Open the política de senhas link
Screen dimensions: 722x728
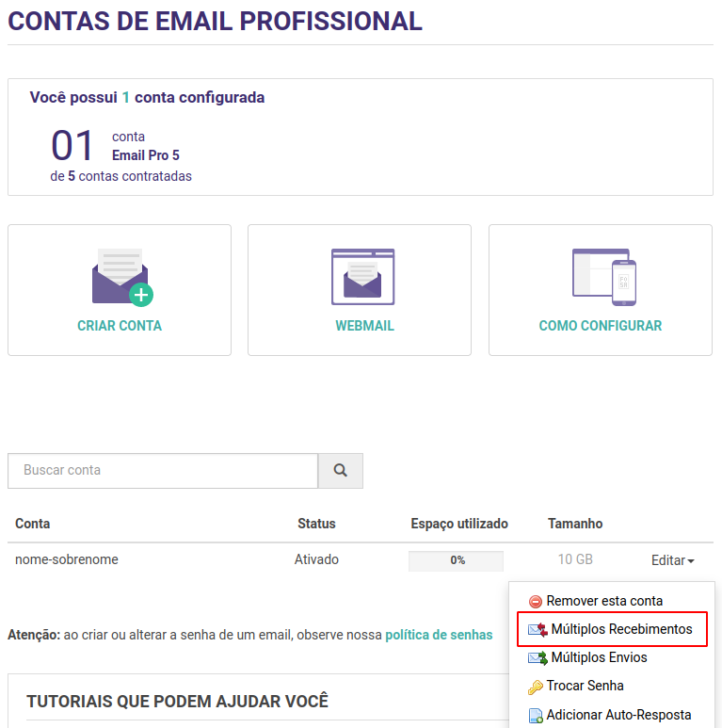[439, 635]
